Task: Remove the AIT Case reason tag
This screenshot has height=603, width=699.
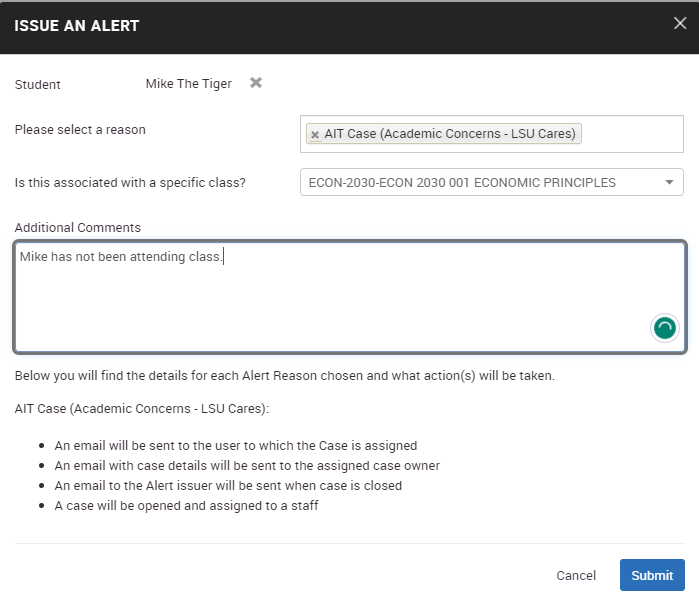Action: [x=315, y=134]
